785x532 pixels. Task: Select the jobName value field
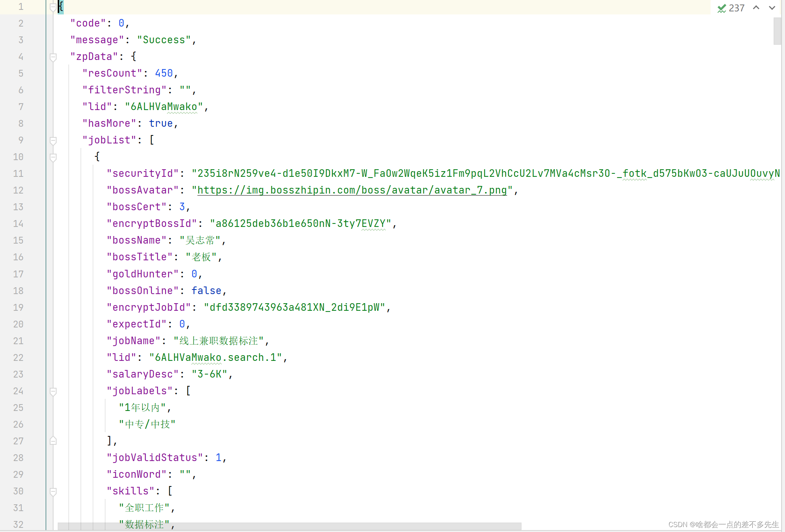(x=220, y=341)
